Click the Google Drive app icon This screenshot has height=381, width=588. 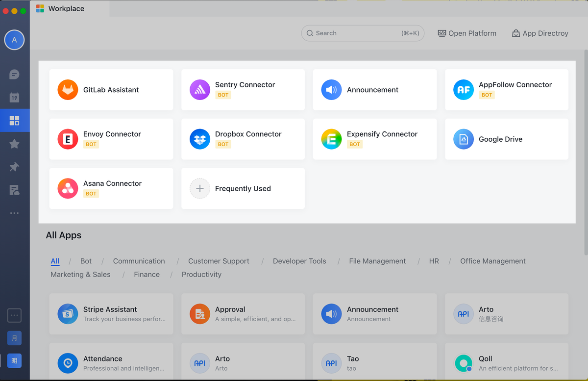[x=463, y=139]
